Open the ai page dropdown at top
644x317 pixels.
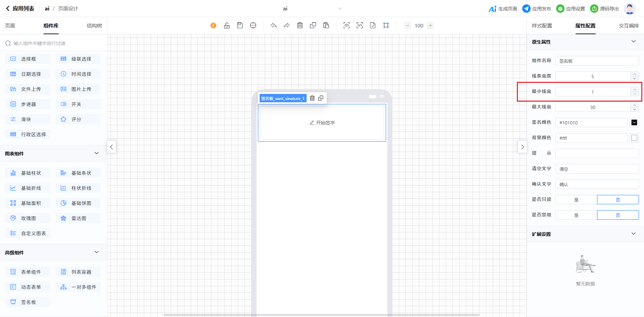(339, 9)
